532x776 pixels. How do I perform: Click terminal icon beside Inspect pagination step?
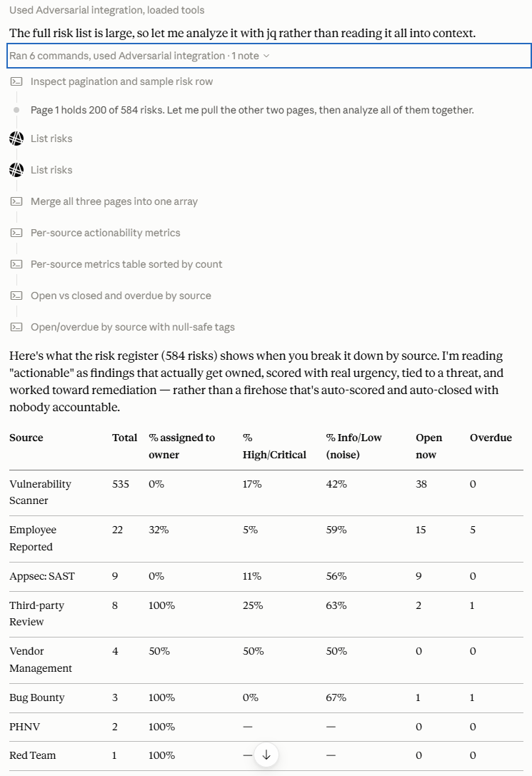point(16,81)
